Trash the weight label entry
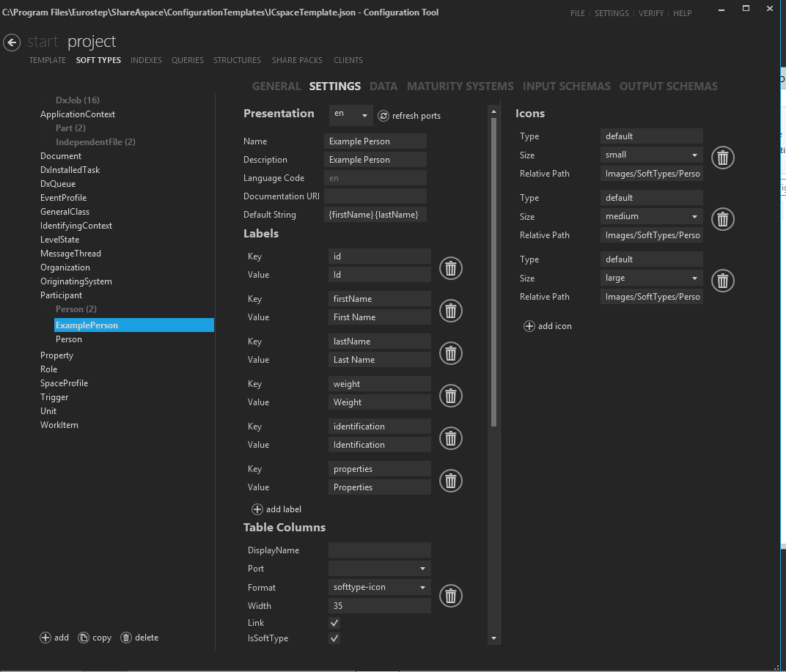Image resolution: width=786 pixels, height=672 pixels. 451,396
